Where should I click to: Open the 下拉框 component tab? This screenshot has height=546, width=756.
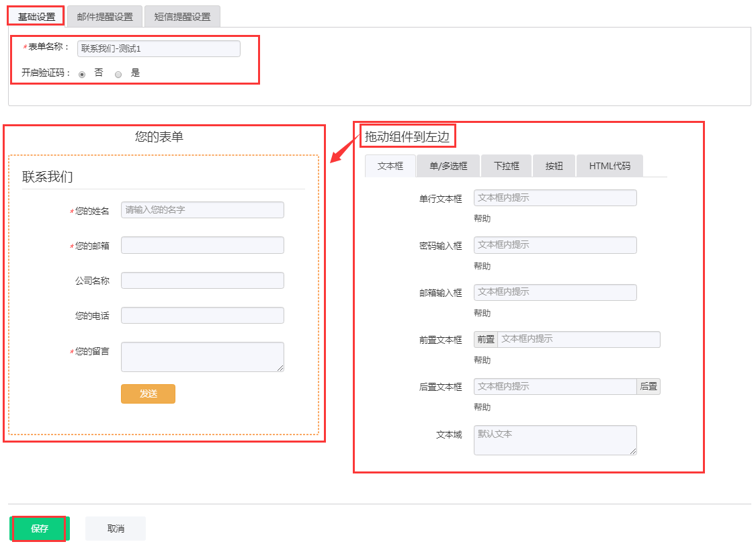coord(506,165)
